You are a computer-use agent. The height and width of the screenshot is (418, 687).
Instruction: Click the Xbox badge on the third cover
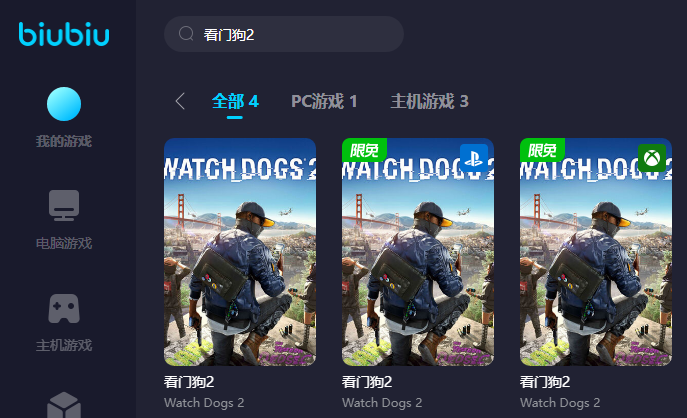coord(652,158)
